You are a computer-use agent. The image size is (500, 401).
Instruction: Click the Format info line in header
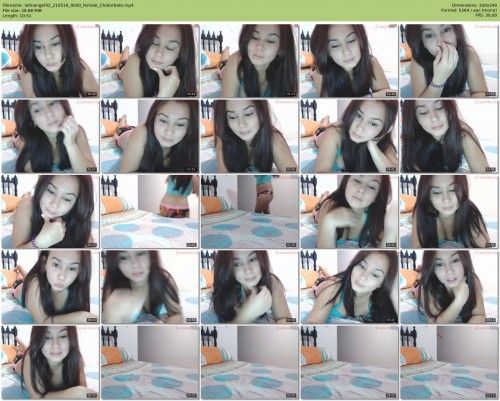coord(469,10)
